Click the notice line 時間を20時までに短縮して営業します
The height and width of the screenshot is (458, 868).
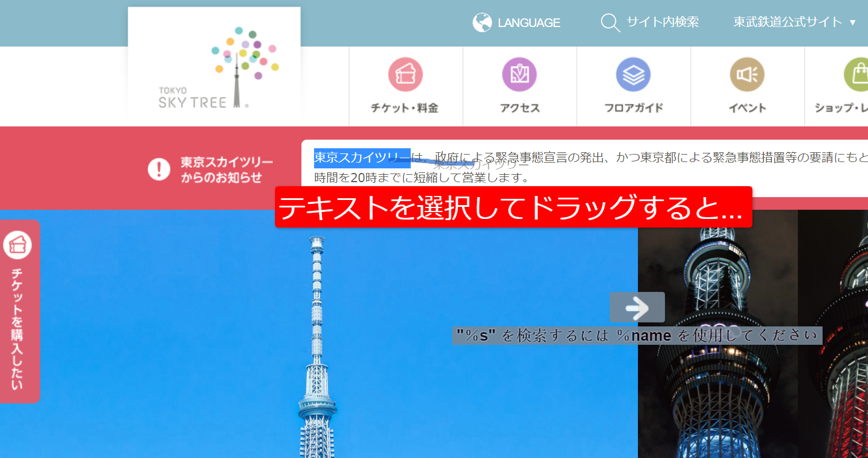pos(422,178)
